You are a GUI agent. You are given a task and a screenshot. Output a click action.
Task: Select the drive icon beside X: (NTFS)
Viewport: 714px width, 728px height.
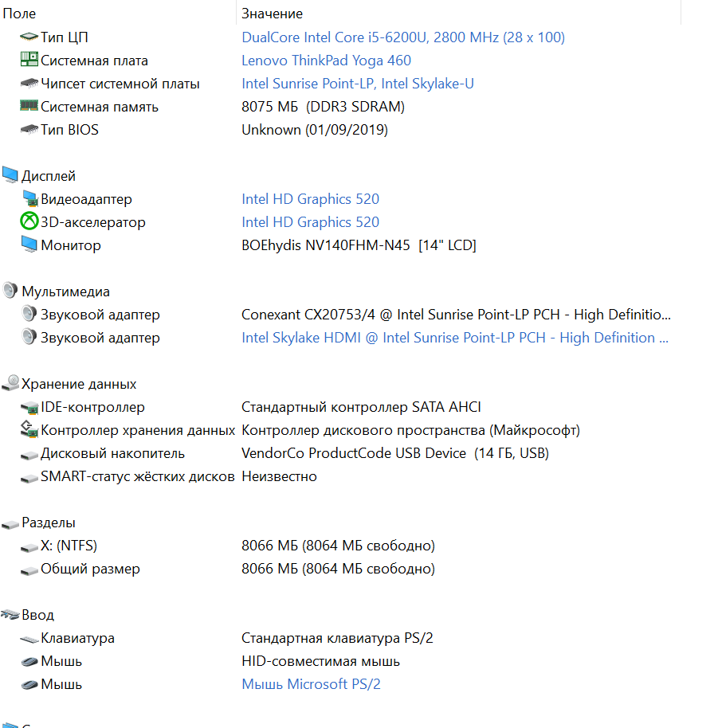coord(29,548)
